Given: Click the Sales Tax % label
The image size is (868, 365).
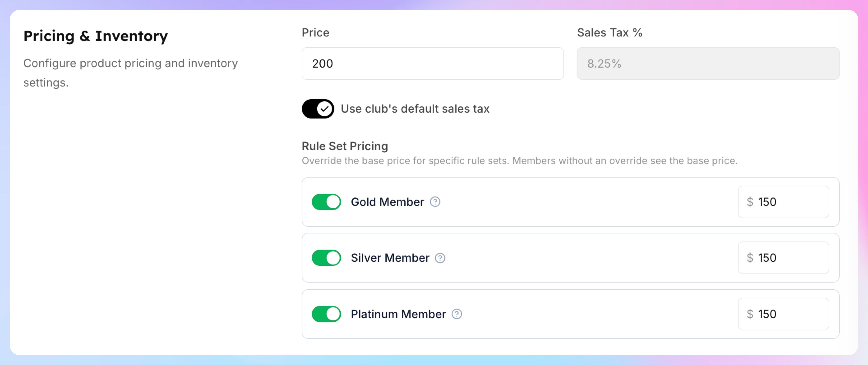Looking at the screenshot, I should coord(609,33).
